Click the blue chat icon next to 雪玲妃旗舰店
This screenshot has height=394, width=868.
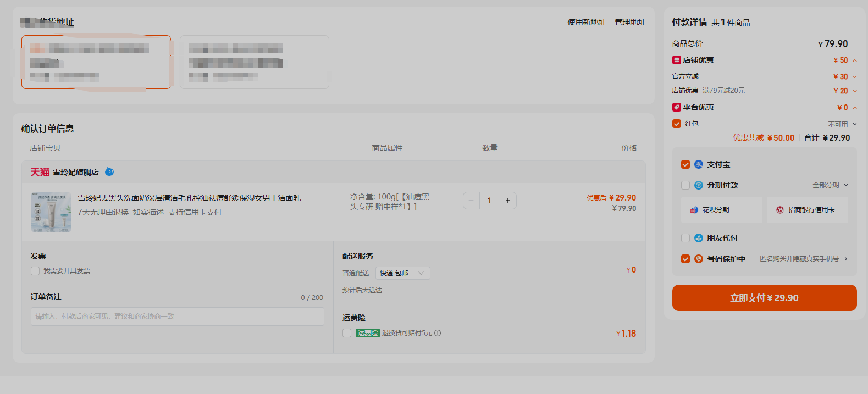pos(109,171)
